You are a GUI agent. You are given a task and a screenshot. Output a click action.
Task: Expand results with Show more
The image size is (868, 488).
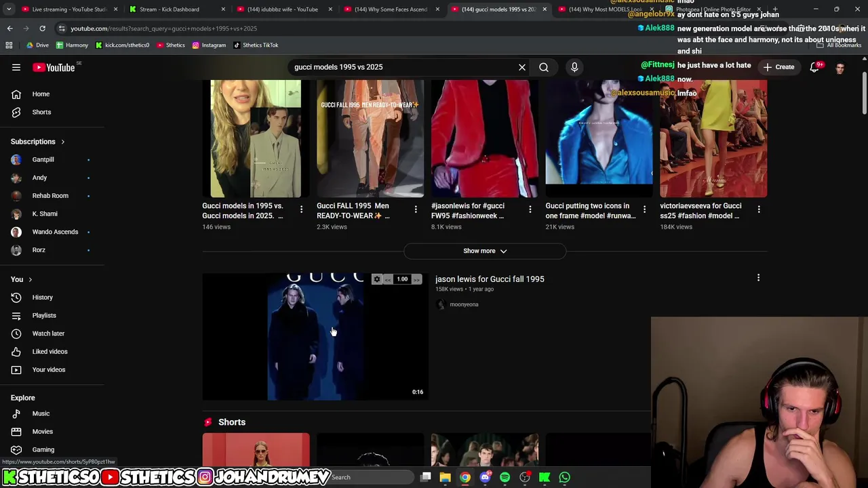click(485, 251)
